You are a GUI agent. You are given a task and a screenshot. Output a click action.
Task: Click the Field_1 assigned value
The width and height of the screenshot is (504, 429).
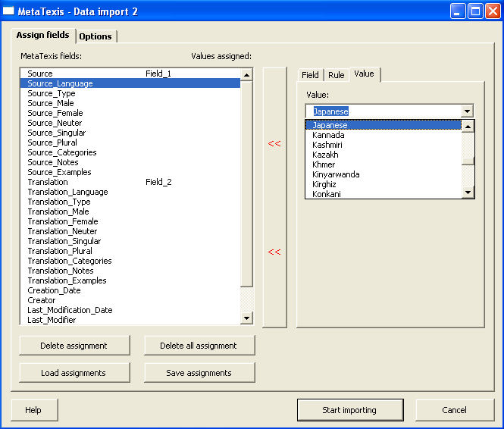coord(158,74)
